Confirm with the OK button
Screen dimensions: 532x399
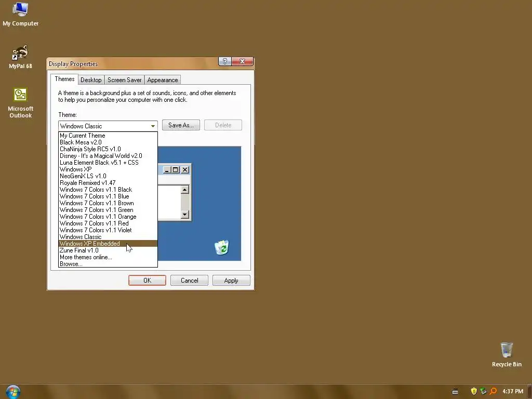[147, 281]
